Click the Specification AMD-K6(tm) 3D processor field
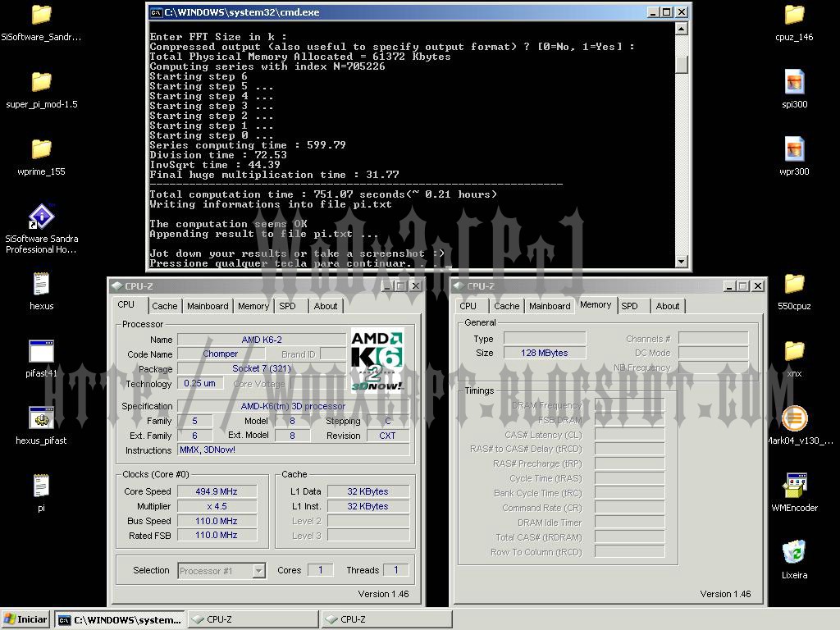The width and height of the screenshot is (840, 630). (x=294, y=406)
